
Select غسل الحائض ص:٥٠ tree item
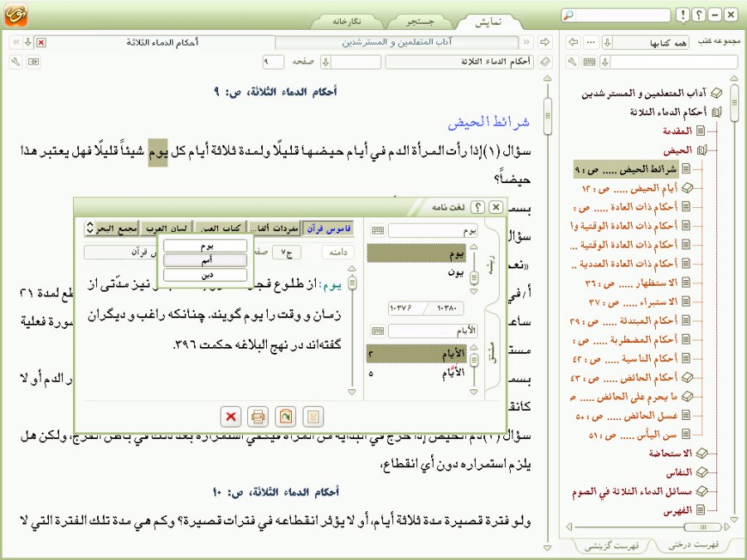click(626, 416)
